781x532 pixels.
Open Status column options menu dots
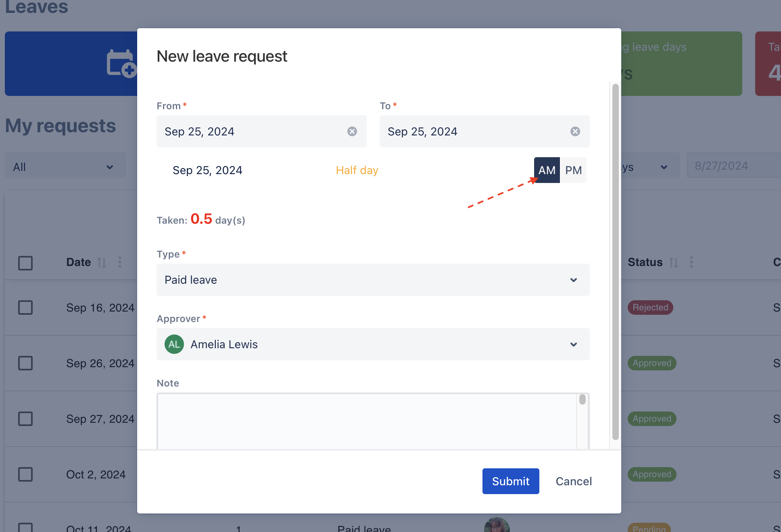point(691,262)
